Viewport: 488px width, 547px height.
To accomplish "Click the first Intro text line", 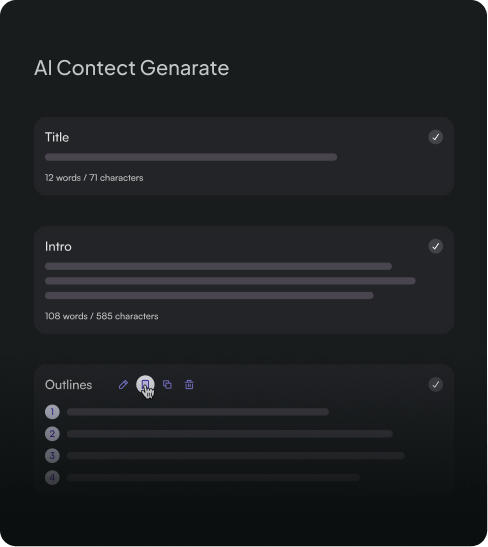I will (x=218, y=266).
